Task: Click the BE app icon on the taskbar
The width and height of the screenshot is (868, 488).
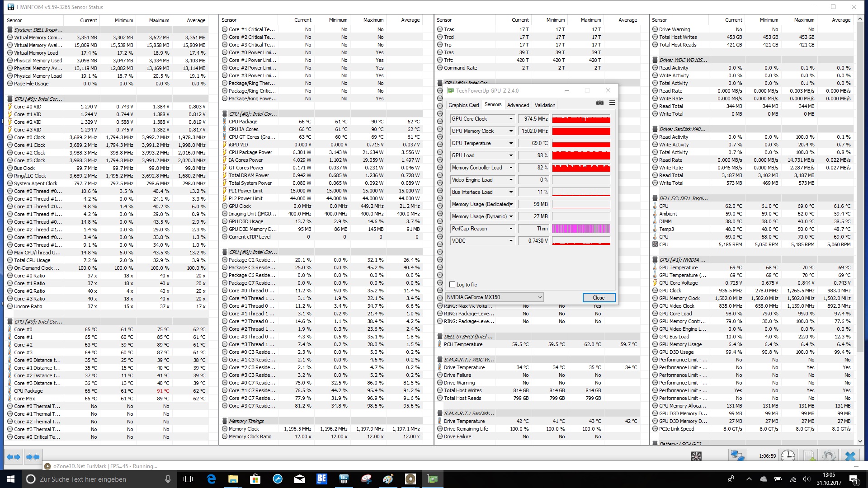Action: click(322, 479)
